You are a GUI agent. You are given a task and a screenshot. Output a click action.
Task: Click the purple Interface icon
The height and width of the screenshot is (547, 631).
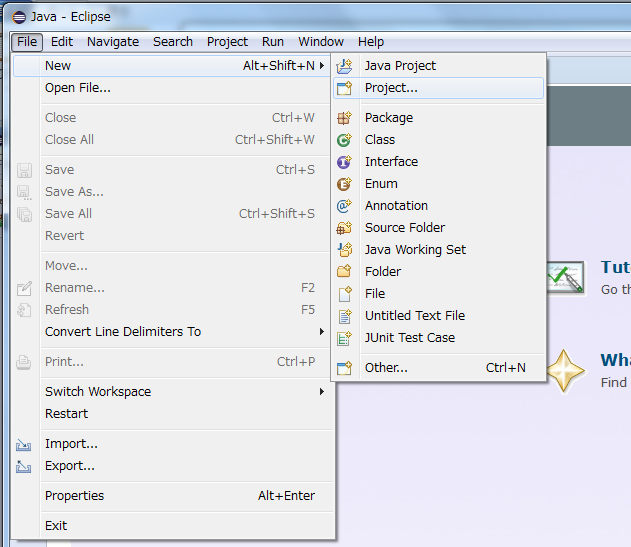(344, 162)
